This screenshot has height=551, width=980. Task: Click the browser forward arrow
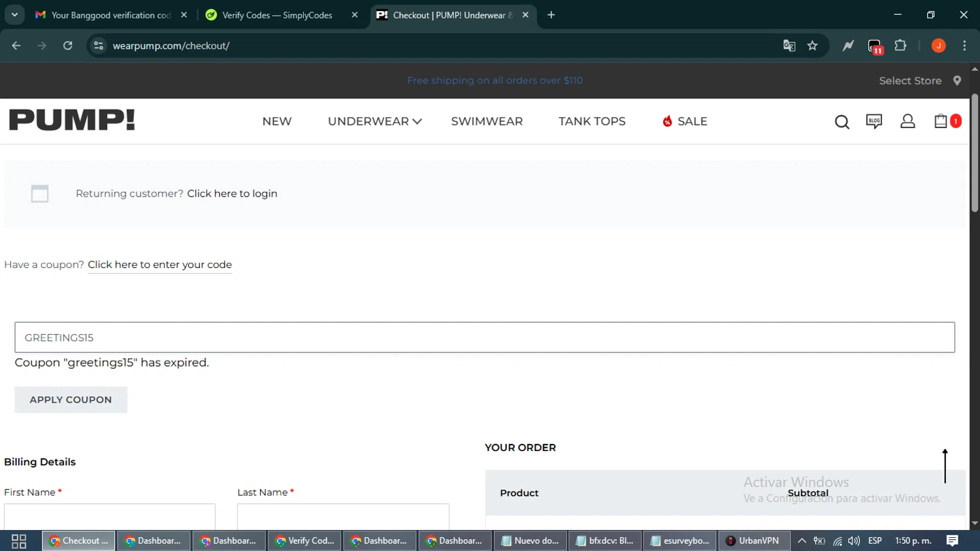42,46
